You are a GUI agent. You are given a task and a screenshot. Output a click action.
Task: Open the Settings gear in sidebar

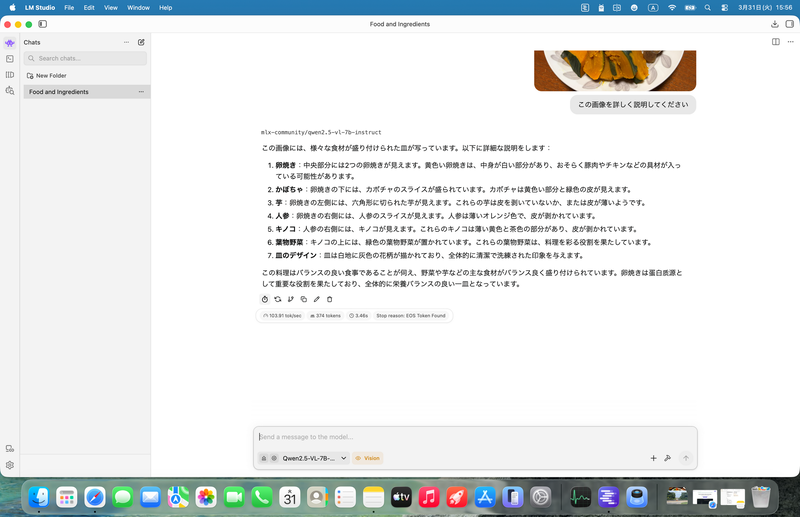pyautogui.click(x=10, y=465)
